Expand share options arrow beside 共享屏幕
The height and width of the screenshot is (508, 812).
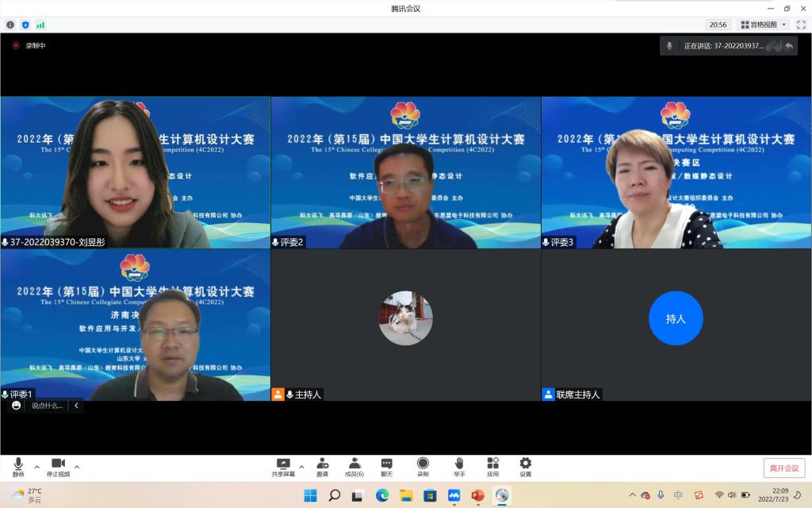[301, 467]
